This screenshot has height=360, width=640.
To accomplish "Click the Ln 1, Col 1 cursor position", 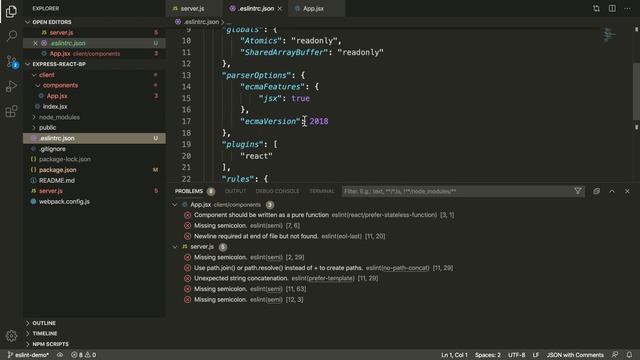I will point(454,355).
